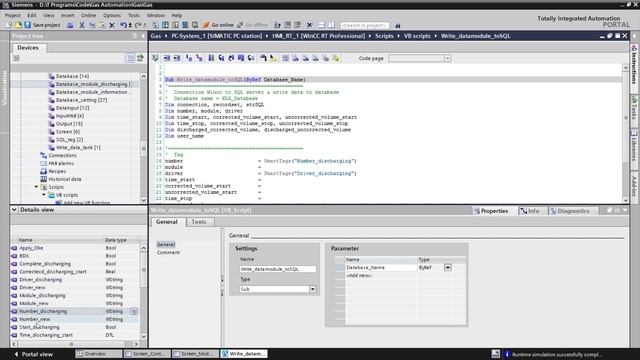Open the Edit menu

[32, 15]
